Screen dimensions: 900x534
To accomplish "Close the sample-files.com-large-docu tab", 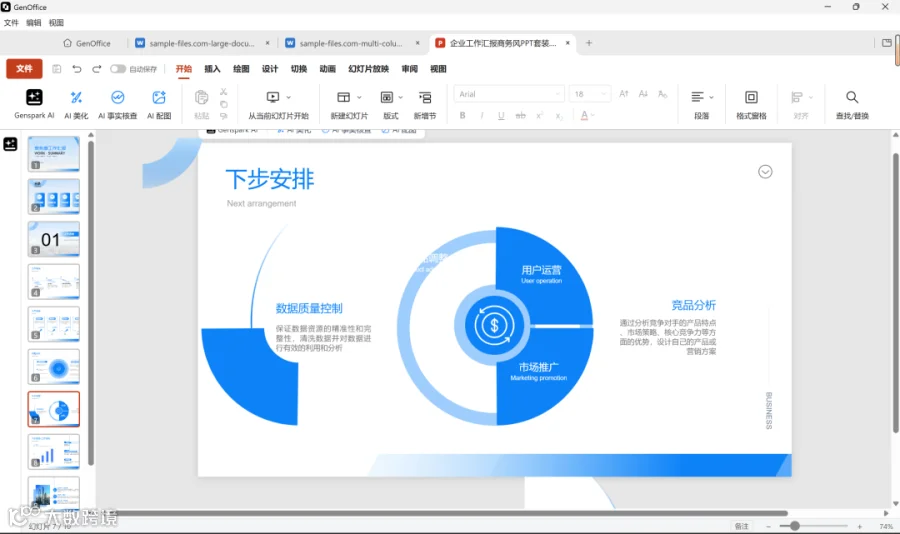I will pyautogui.click(x=267, y=43).
